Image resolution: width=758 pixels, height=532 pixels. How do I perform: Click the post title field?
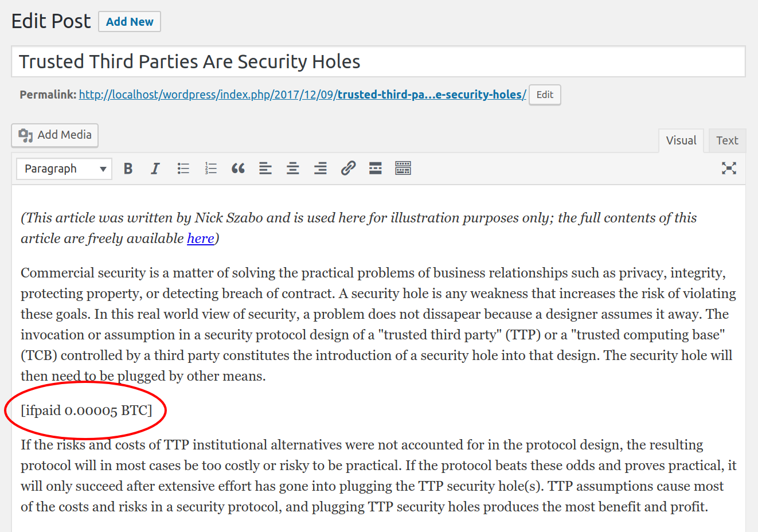pos(378,61)
